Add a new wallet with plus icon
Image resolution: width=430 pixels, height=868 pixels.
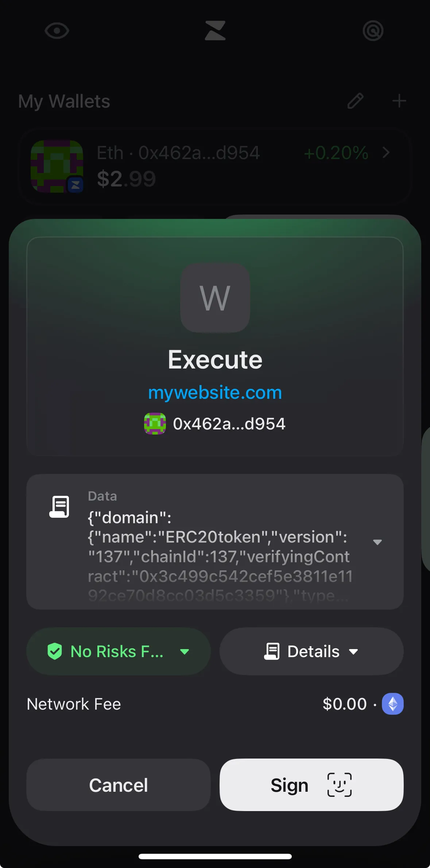tap(399, 101)
